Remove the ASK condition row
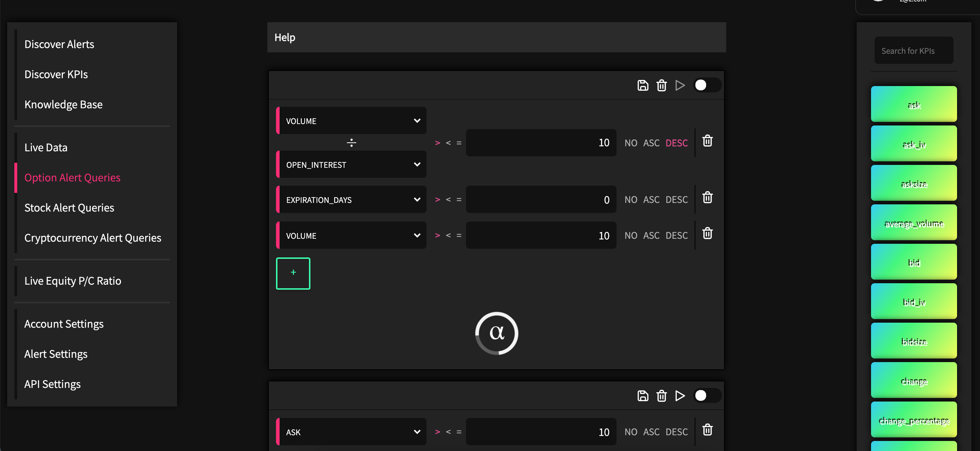 (707, 430)
